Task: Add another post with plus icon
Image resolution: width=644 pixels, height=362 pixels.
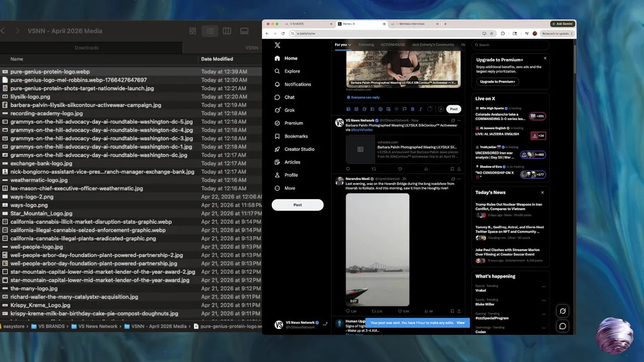Action: [441, 109]
